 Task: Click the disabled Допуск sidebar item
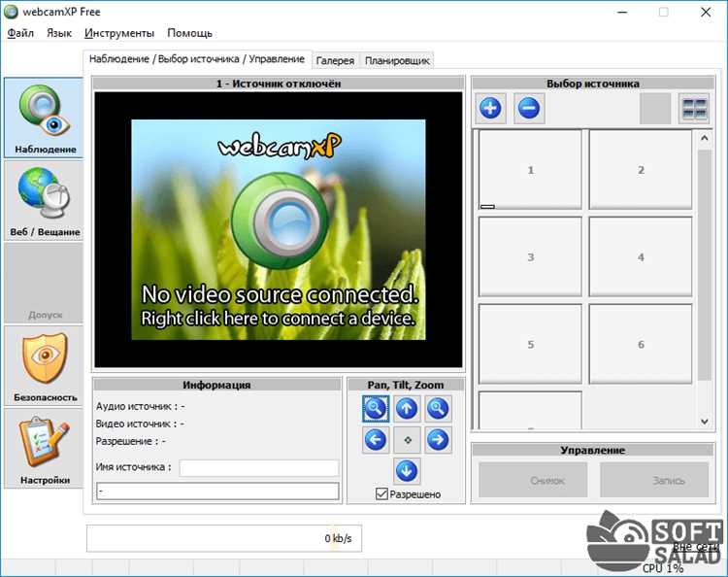point(44,284)
